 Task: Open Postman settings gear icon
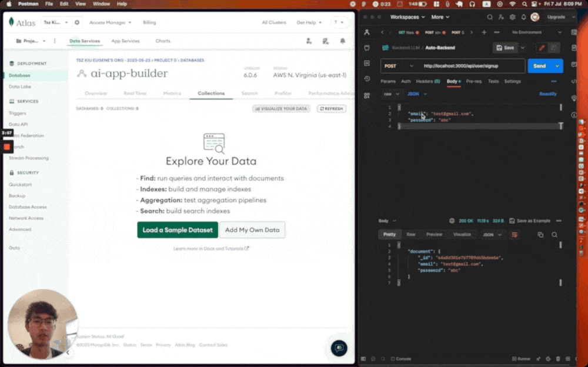512,17
